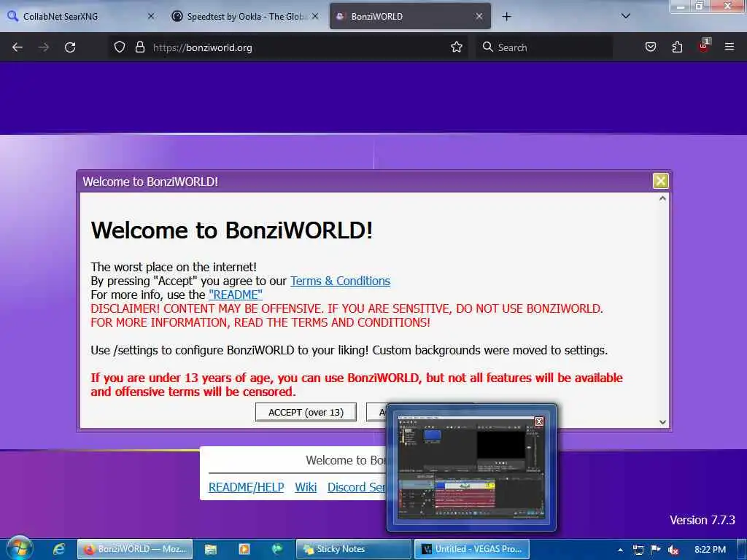Image resolution: width=747 pixels, height=560 pixels.
Task: Click the Version 7.7.3 text
Action: point(703,520)
